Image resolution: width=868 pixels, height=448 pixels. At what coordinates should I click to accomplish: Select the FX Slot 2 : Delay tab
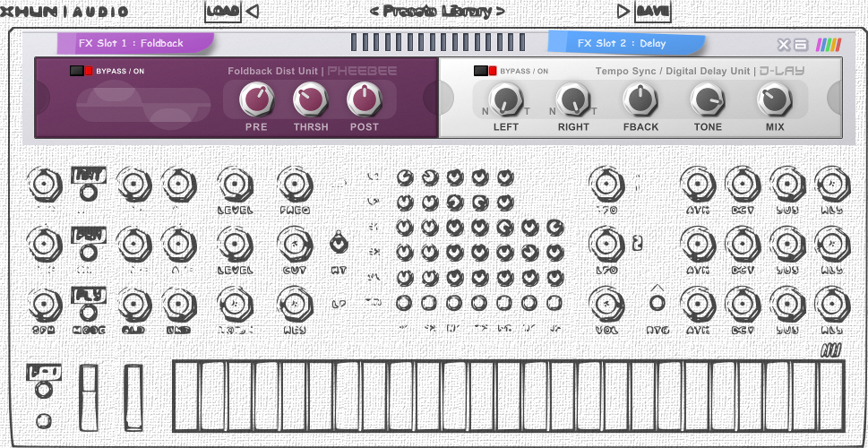(x=626, y=43)
